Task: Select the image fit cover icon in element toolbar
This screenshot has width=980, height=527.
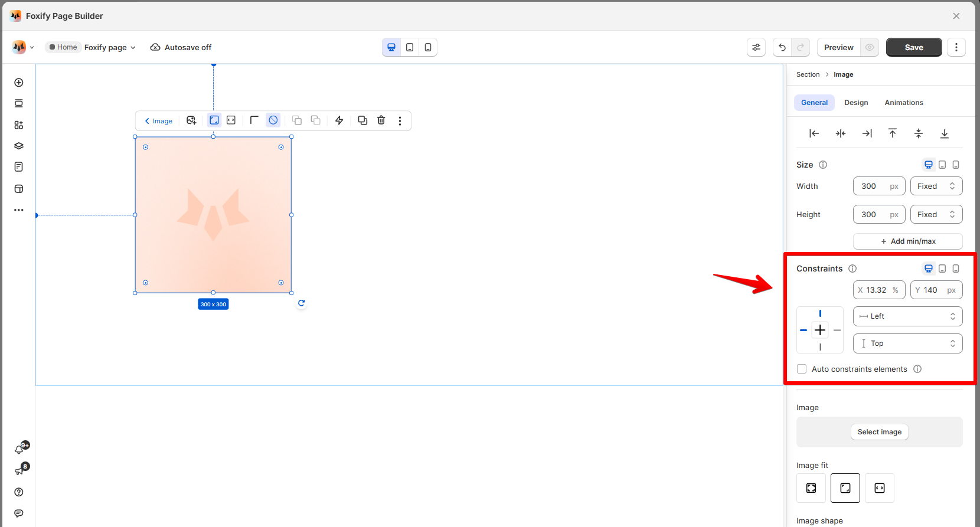Action: pos(214,120)
